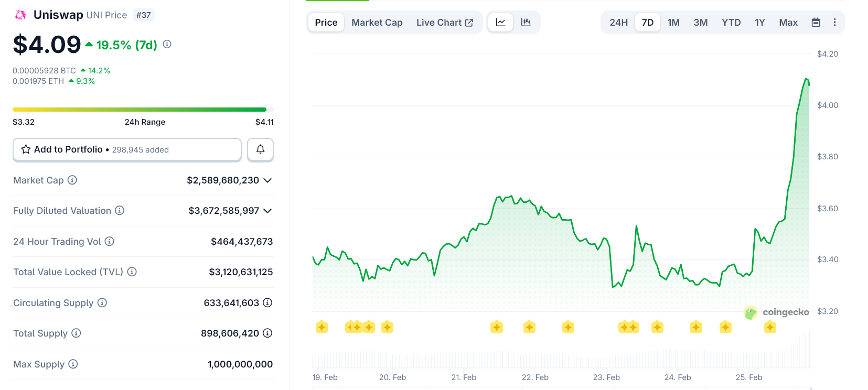Switch to line chart view icon
Image resolution: width=868 pixels, height=390 pixels.
tap(500, 23)
